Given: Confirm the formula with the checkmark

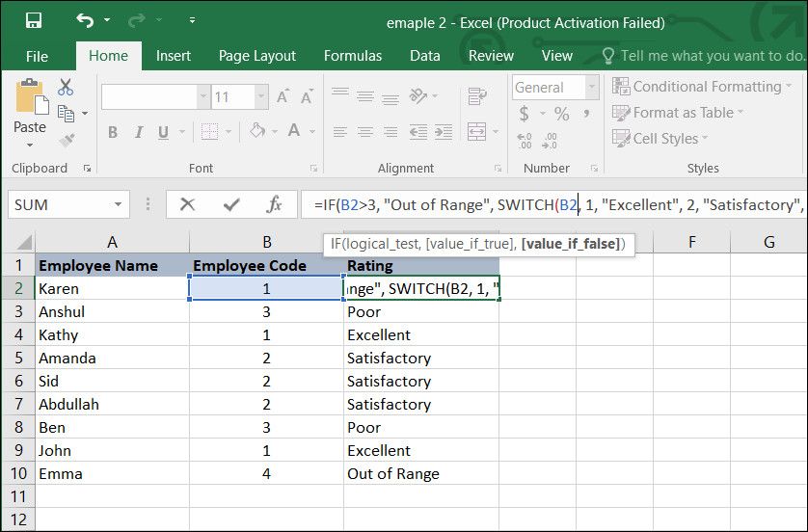Looking at the screenshot, I should pyautogui.click(x=230, y=204).
